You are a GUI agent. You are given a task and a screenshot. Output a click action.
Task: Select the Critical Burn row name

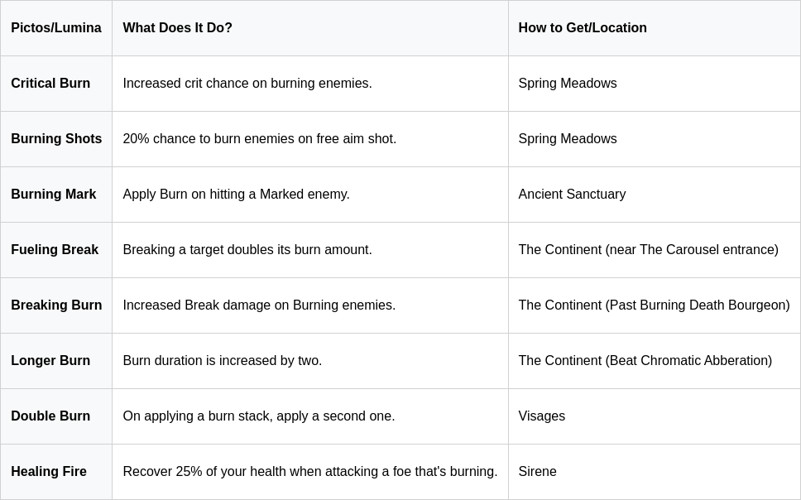[x=51, y=83]
